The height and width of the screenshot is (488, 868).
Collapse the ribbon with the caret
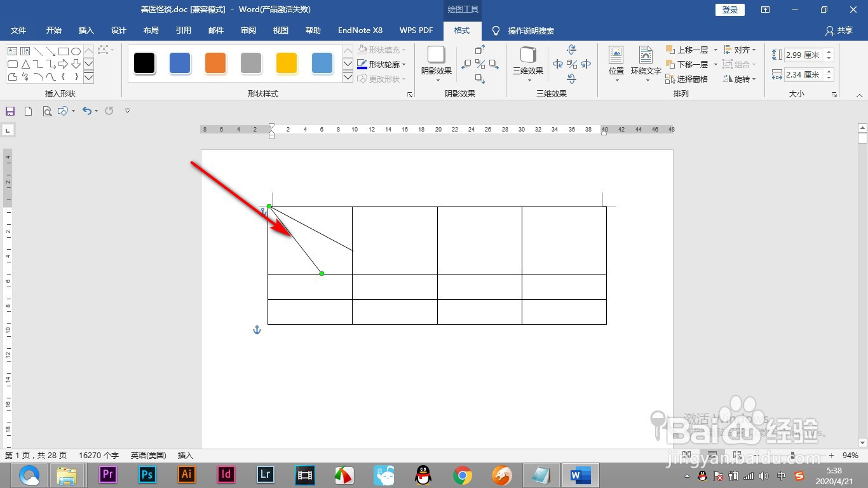tap(859, 95)
